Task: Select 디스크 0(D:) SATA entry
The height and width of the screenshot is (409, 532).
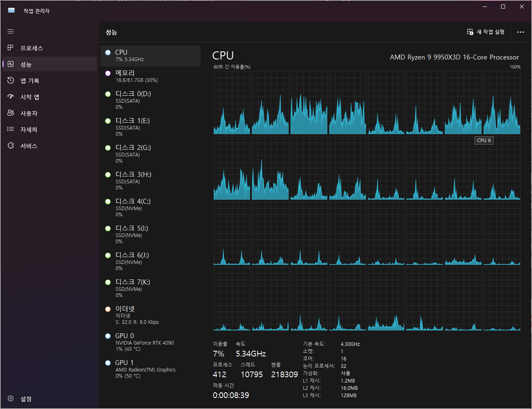Action: click(x=150, y=100)
